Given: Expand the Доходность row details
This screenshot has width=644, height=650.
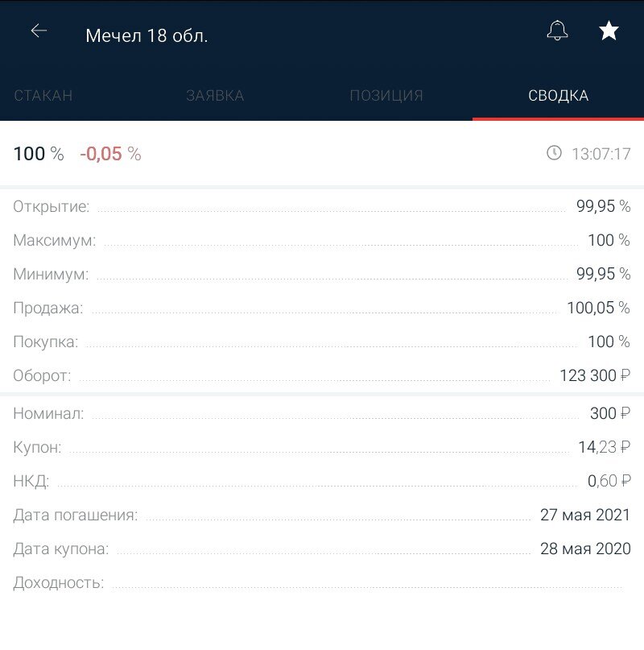Looking at the screenshot, I should click(x=322, y=582).
